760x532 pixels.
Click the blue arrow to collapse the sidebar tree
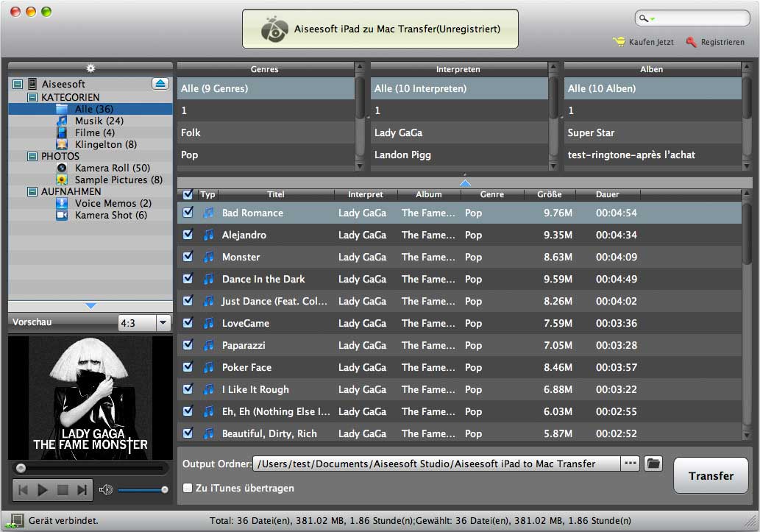90,306
